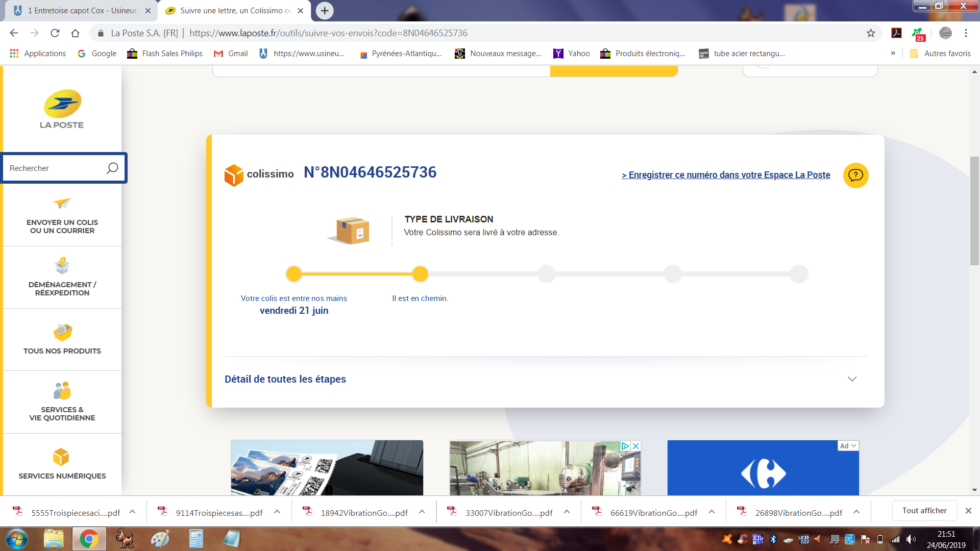Open Paint from the taskbar

[160, 539]
